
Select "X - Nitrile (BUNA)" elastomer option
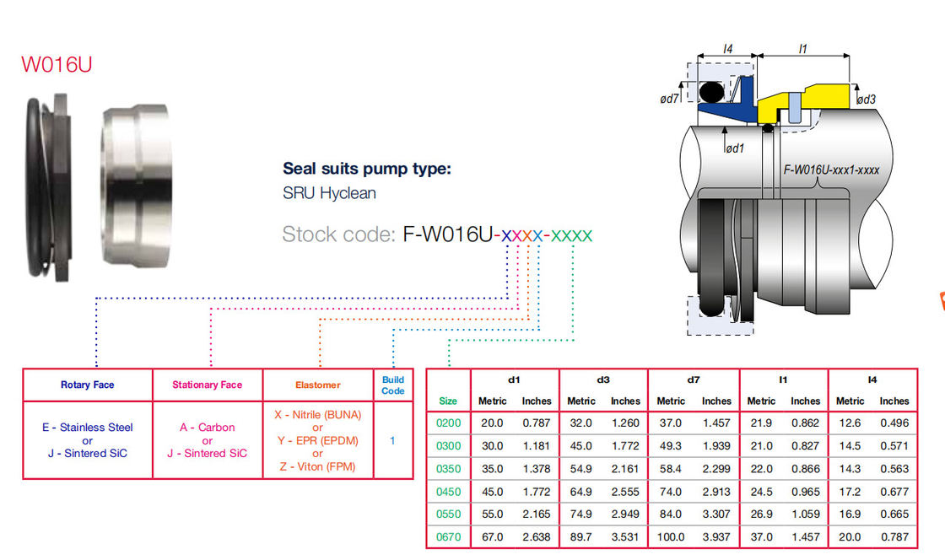coord(317,415)
